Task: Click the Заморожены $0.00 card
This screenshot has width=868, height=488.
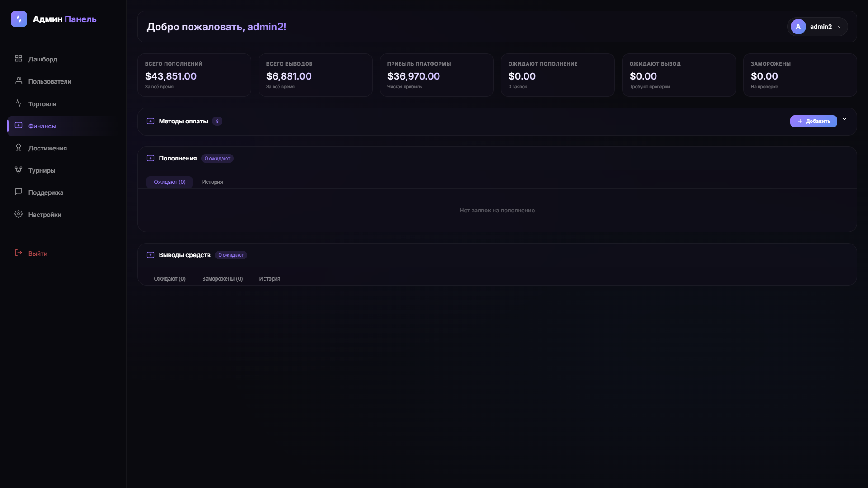Action: (800, 75)
